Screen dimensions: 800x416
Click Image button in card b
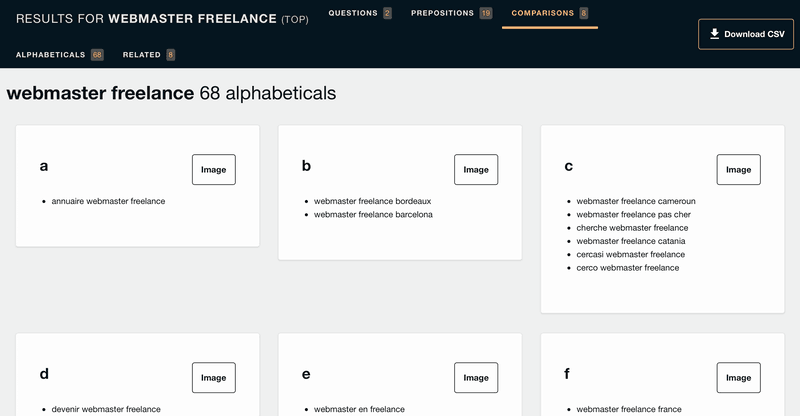click(476, 169)
